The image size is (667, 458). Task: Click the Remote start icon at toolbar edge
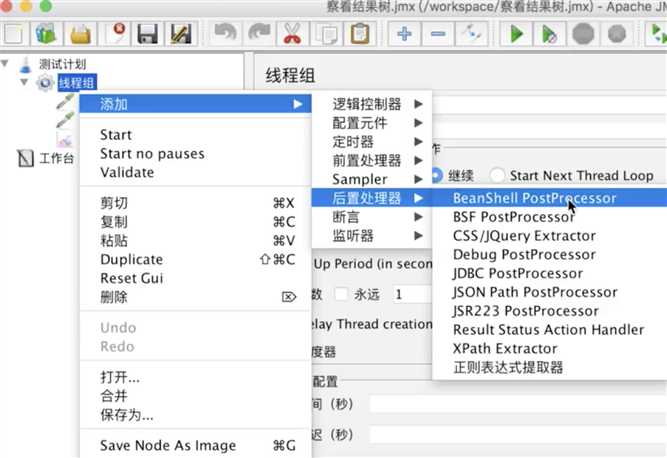[x=657, y=34]
